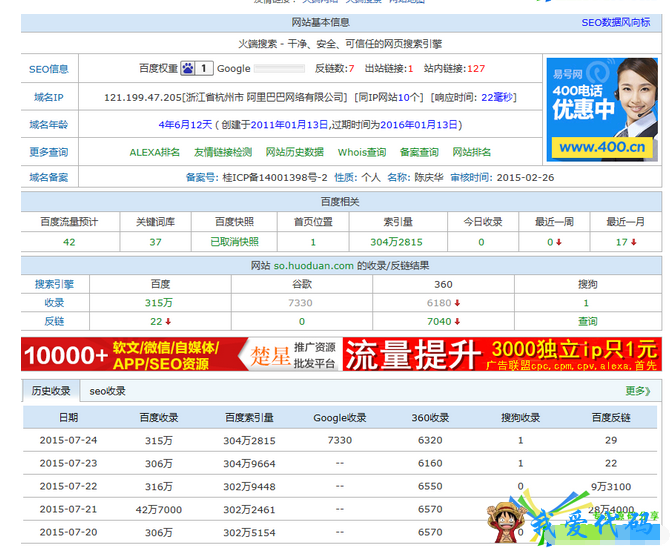Click the 站内链接 value 127
Viewport: 670px width, 548px height.
click(x=476, y=68)
